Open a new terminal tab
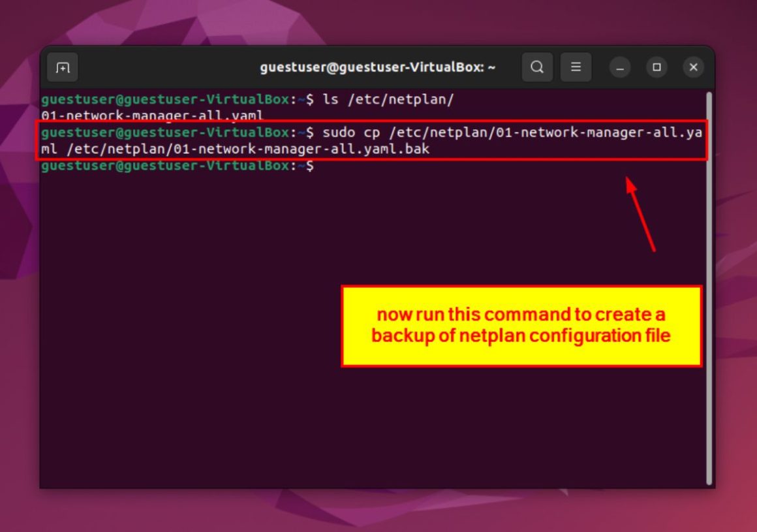 pyautogui.click(x=62, y=67)
